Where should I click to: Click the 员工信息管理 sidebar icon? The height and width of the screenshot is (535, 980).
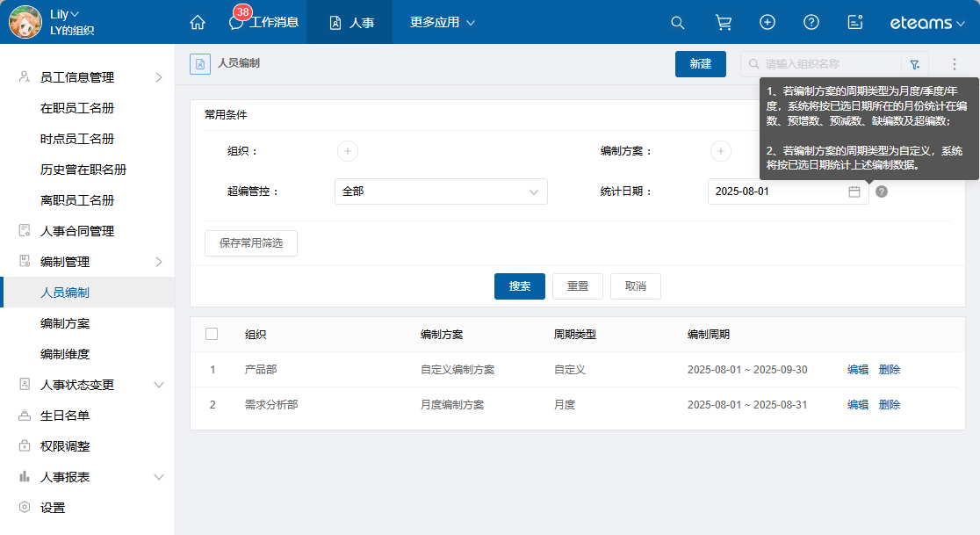[25, 77]
